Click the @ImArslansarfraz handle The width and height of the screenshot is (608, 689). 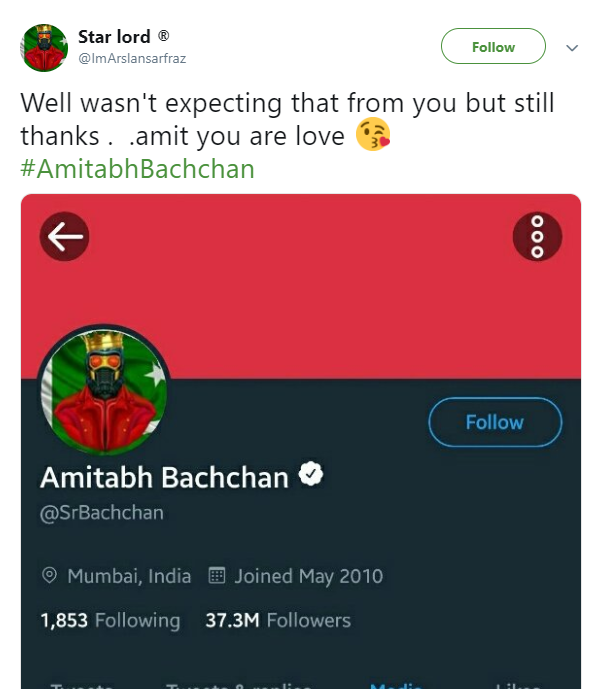[132, 58]
